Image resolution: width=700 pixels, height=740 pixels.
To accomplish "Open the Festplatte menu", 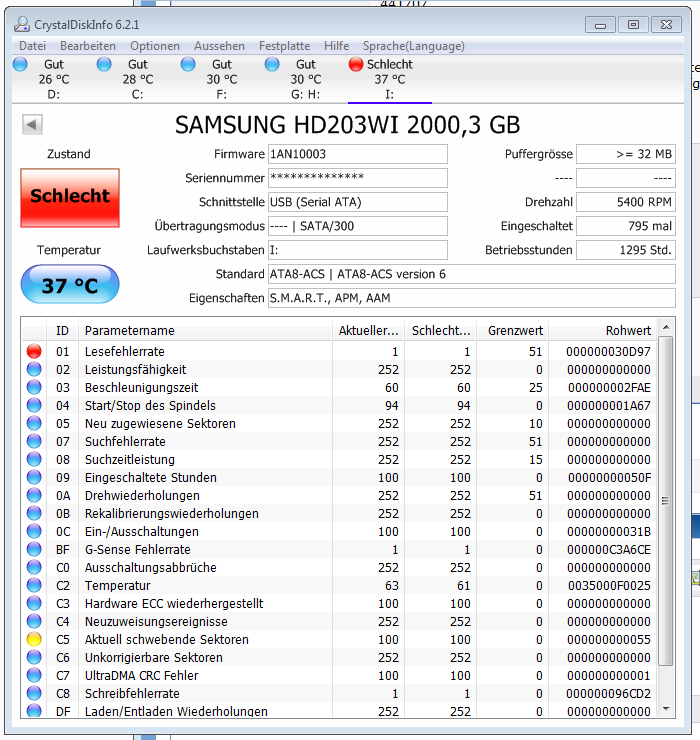I will pyautogui.click(x=284, y=46).
